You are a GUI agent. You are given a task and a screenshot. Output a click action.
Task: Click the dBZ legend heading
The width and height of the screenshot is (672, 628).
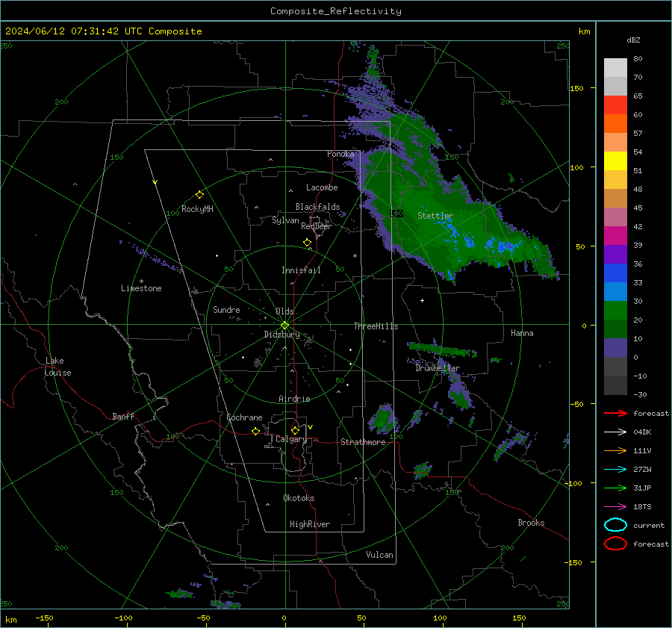click(x=633, y=40)
